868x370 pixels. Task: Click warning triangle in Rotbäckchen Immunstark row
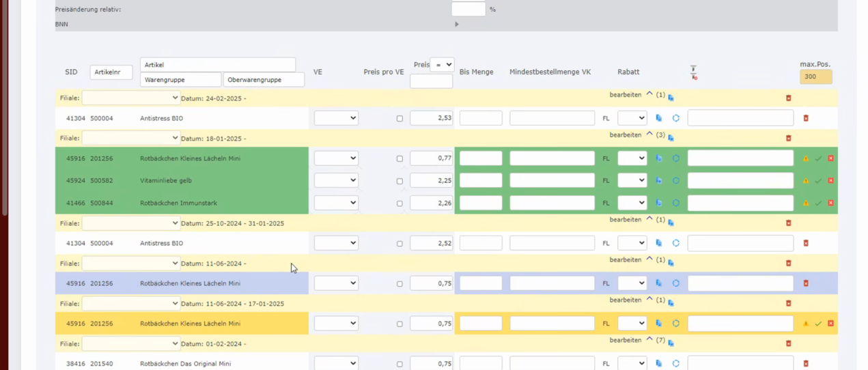(x=806, y=203)
